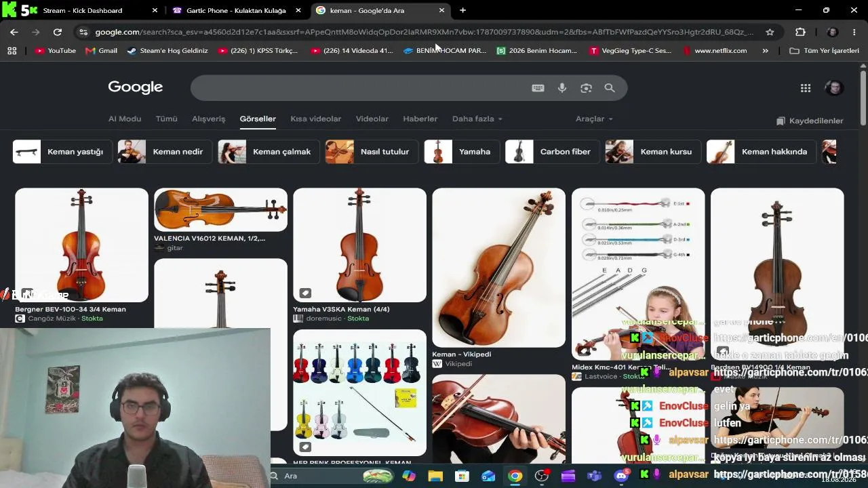
Task: Close the Gartic Phone tab
Action: tap(298, 10)
